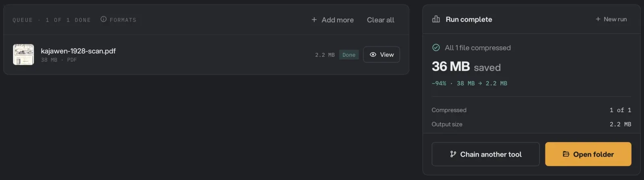
Task: Click the branch icon in Chain another tool
Action: point(453,154)
